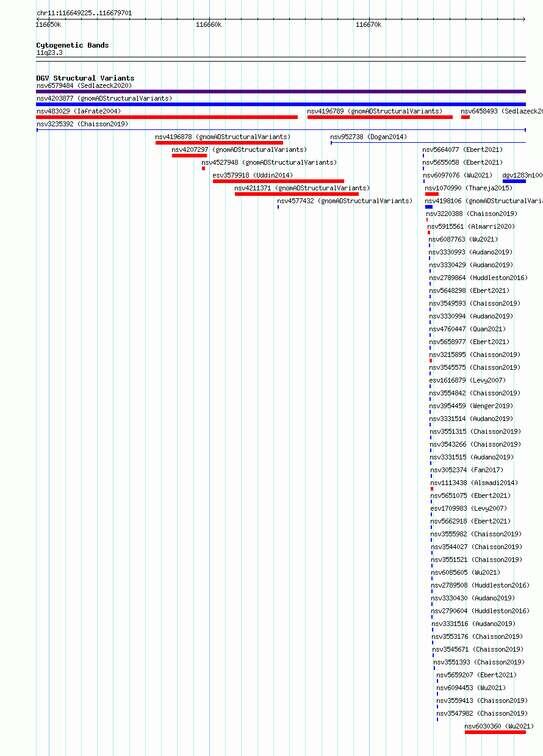This screenshot has width=543, height=756.
Task: Select the dark purple nsv6579484 variant bar
Action: [281, 92]
